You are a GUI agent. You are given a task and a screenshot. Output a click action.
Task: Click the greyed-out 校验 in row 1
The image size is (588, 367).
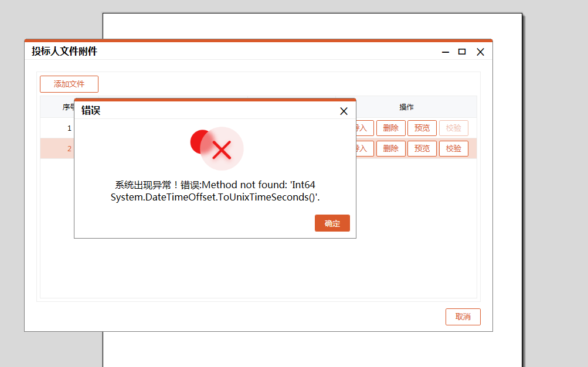pyautogui.click(x=453, y=128)
